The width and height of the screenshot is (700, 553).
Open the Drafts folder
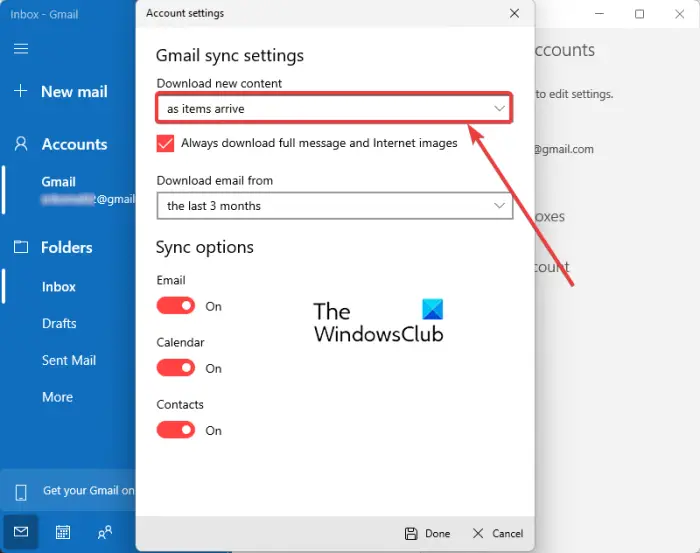pos(59,323)
